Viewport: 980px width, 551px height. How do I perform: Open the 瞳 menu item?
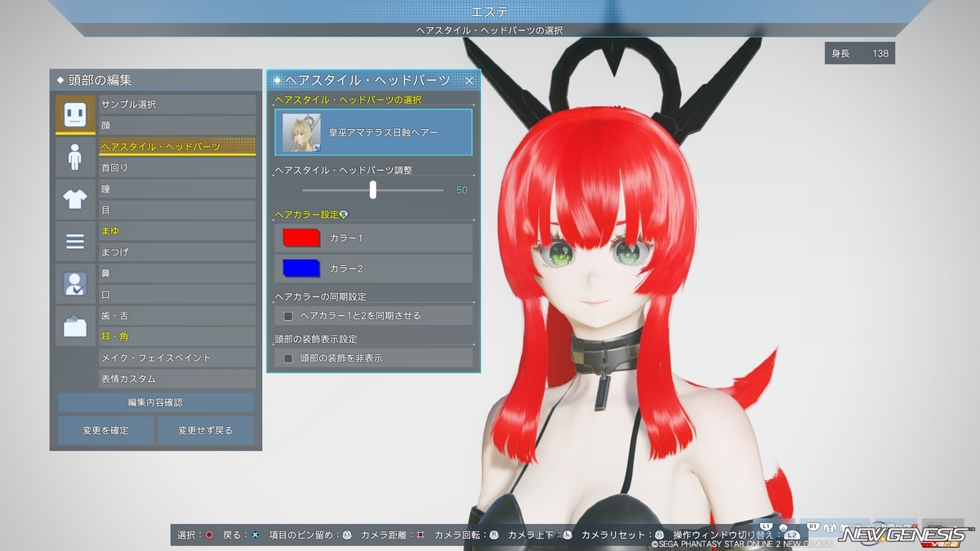tap(177, 189)
